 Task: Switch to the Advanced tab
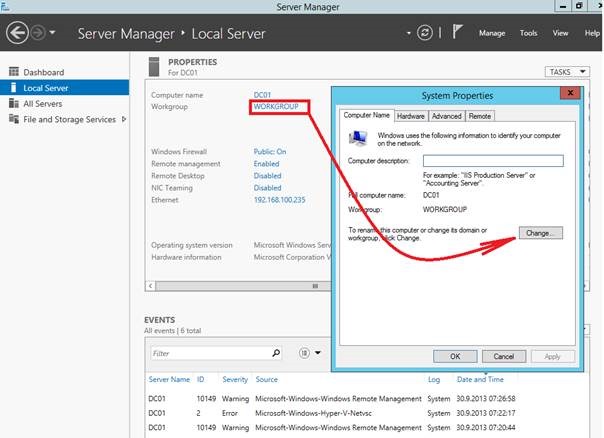pyautogui.click(x=446, y=116)
